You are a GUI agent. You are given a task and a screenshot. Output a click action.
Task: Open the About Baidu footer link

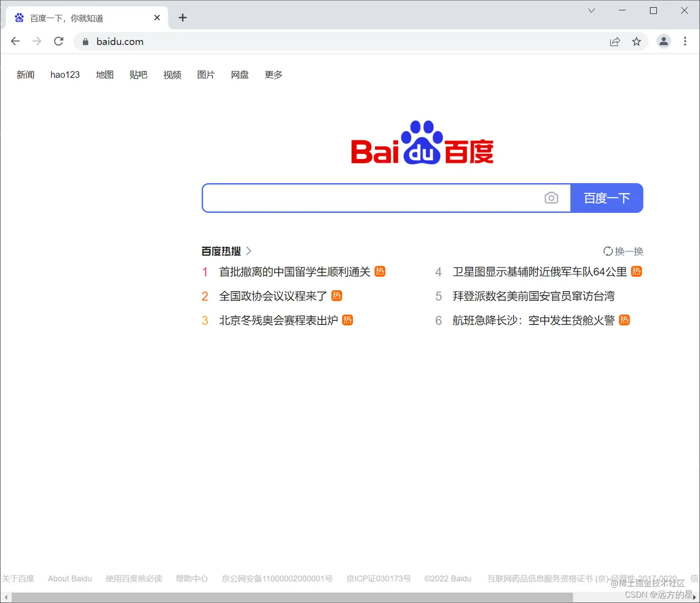[69, 578]
